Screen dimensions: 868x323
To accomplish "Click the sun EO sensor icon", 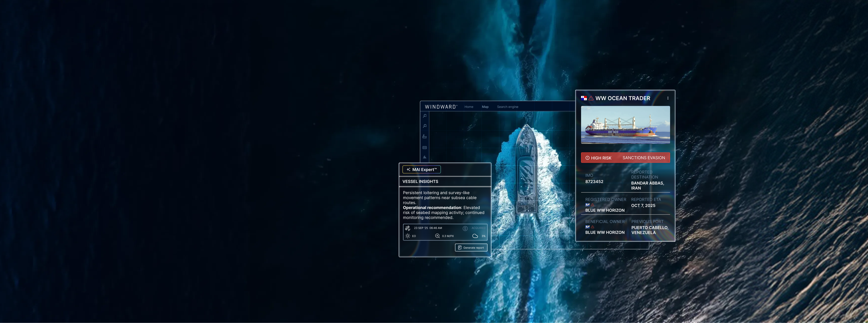I will pyautogui.click(x=408, y=236).
